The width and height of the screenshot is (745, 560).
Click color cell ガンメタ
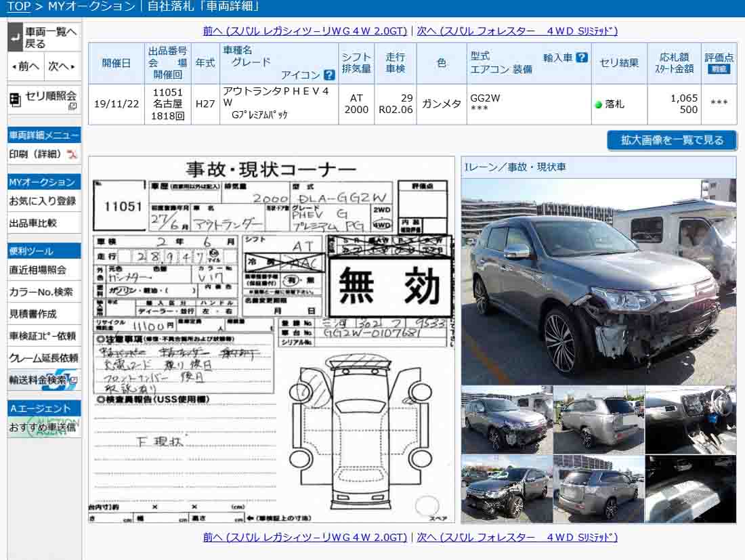coord(442,104)
